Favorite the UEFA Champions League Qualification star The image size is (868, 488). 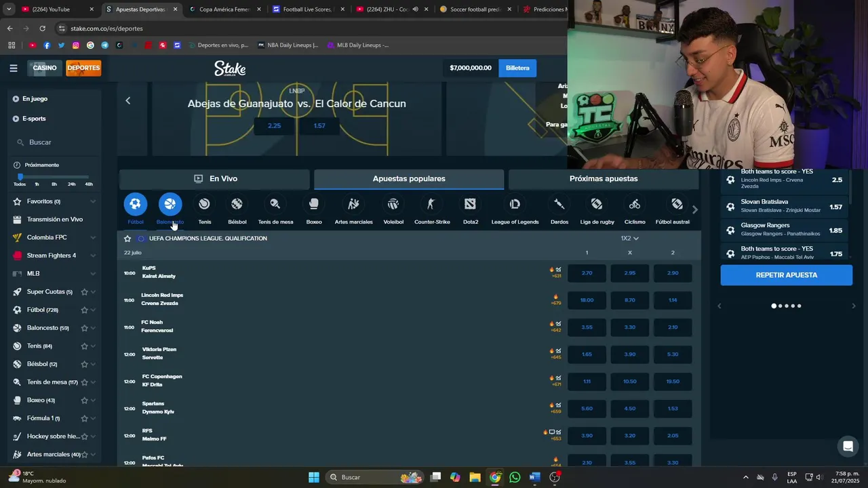pyautogui.click(x=127, y=239)
